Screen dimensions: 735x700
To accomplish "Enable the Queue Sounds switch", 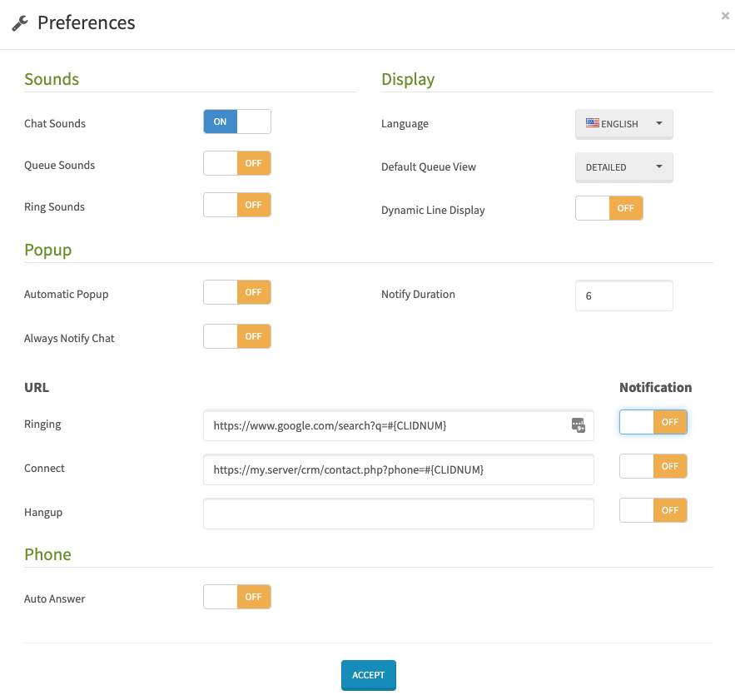I will pyautogui.click(x=237, y=163).
